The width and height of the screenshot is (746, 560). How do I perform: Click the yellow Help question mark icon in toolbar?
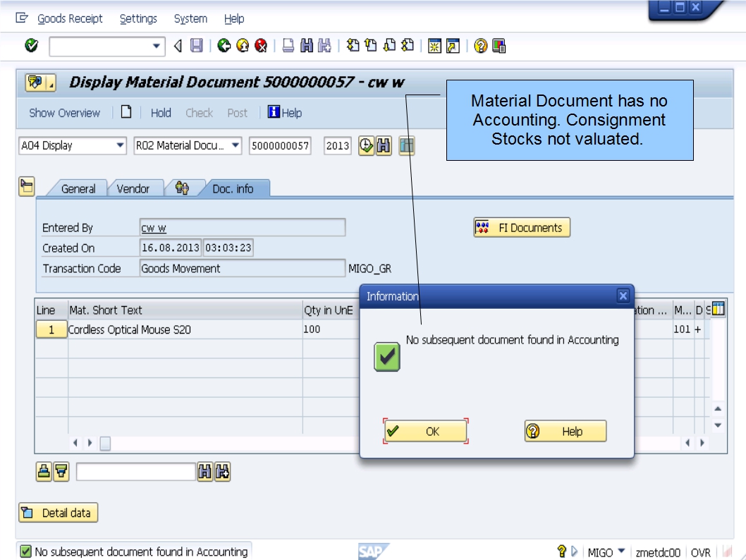coord(480,46)
